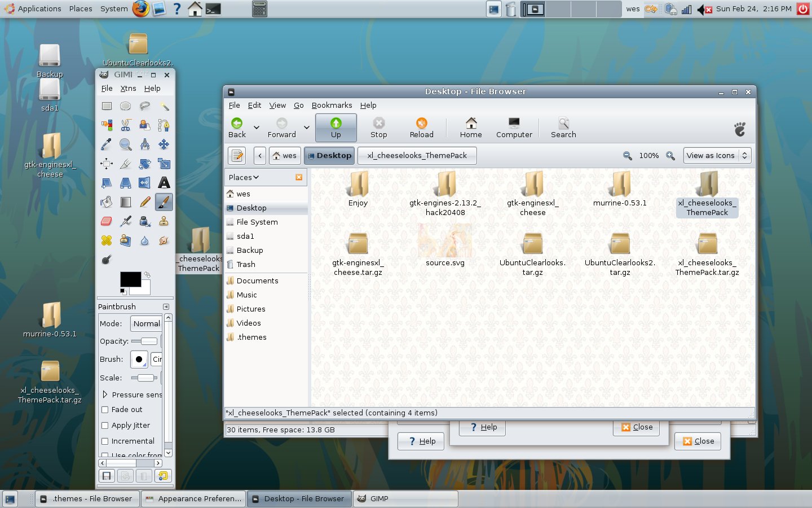Viewport: 812px width, 508px height.
Task: Save tool options via floppy icon
Action: [107, 476]
